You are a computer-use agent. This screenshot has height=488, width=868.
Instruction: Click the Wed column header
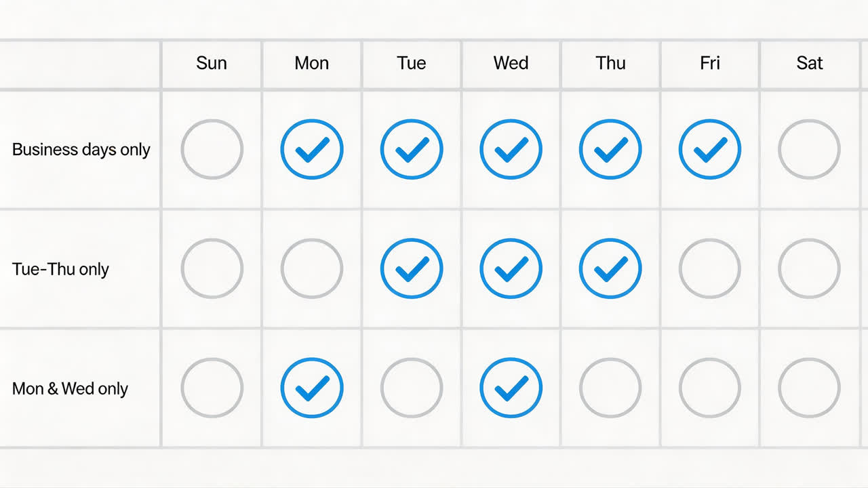point(511,63)
